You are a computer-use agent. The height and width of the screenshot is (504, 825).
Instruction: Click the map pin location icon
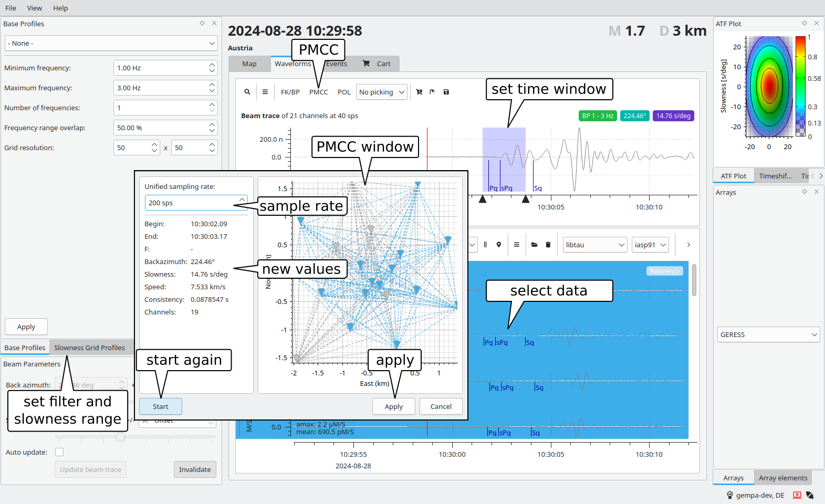coord(499,245)
